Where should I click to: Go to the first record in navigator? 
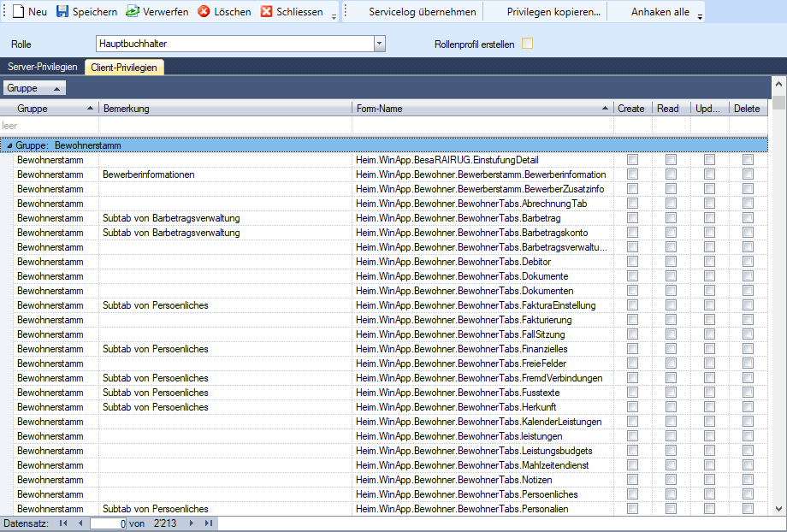63,523
